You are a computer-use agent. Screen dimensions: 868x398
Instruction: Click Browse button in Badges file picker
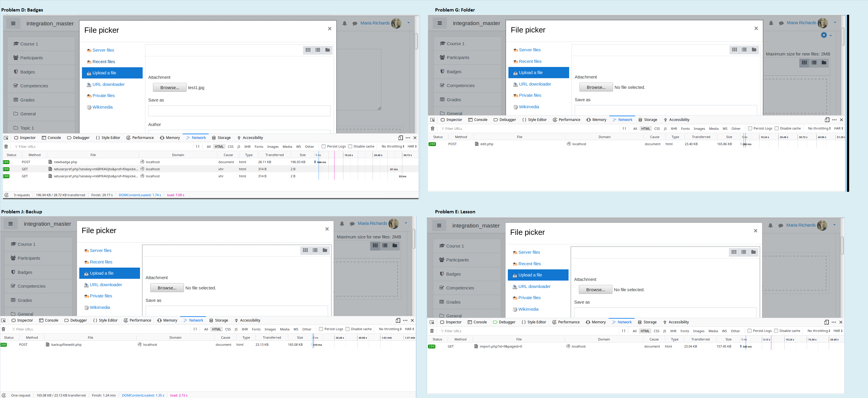[169, 87]
